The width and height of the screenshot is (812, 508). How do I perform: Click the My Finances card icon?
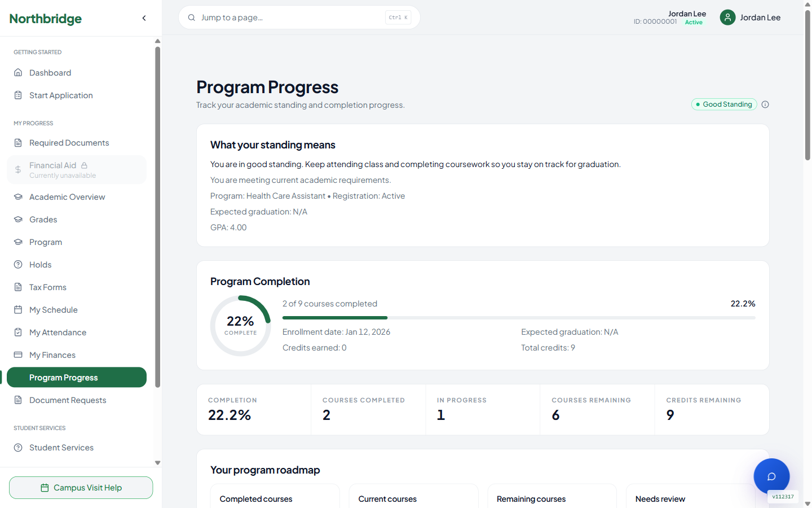pyautogui.click(x=18, y=355)
